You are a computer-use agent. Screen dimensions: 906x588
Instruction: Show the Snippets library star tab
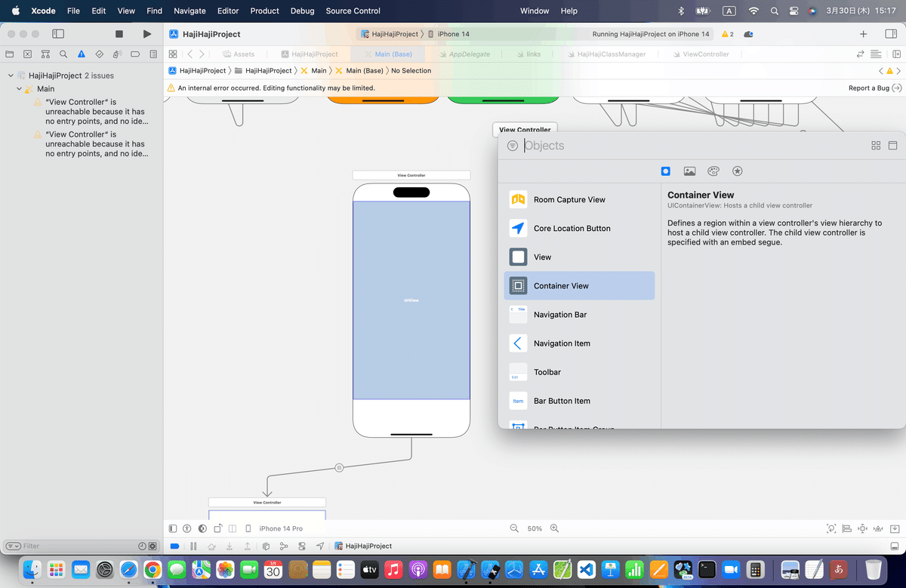[738, 171]
